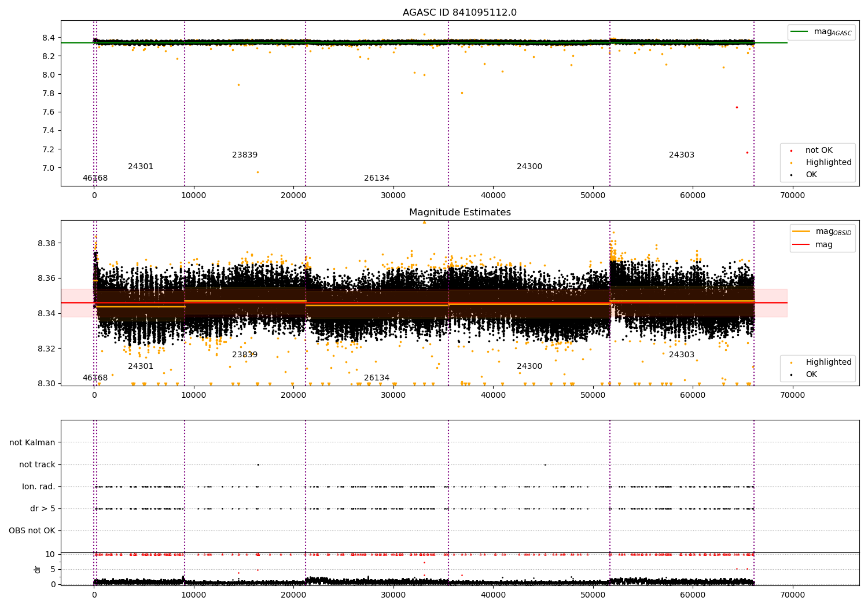The image size is (868, 608).
Task: Click the 'not OK' legend entry in the top plot
Action: coord(819,151)
